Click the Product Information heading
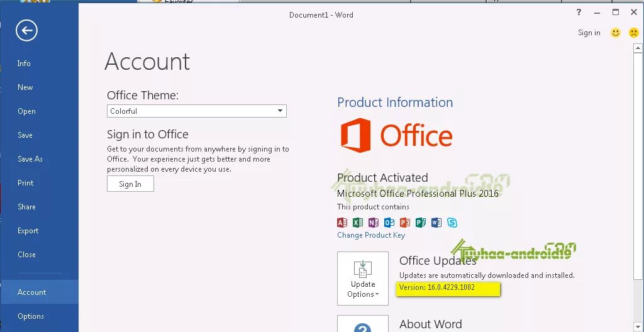The width and height of the screenshot is (644, 332). [x=395, y=102]
